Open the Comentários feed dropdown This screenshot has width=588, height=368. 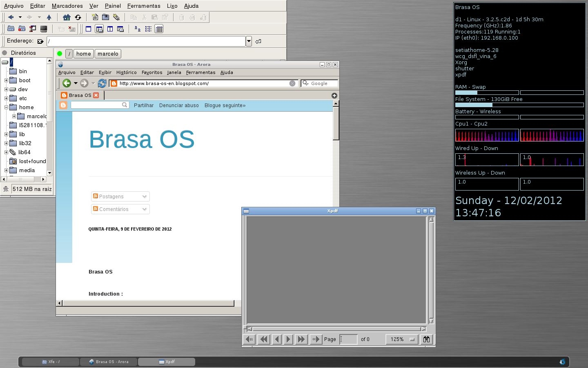(120, 209)
